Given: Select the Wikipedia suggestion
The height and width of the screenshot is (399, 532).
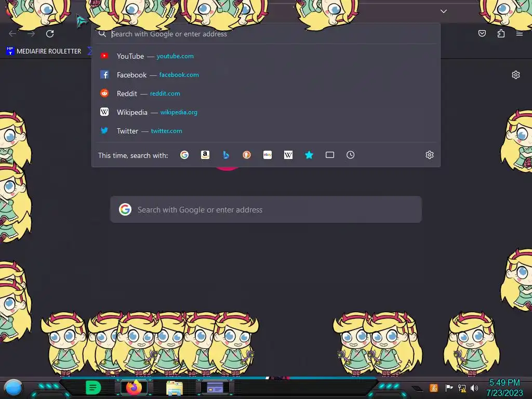Looking at the screenshot, I should 266,112.
